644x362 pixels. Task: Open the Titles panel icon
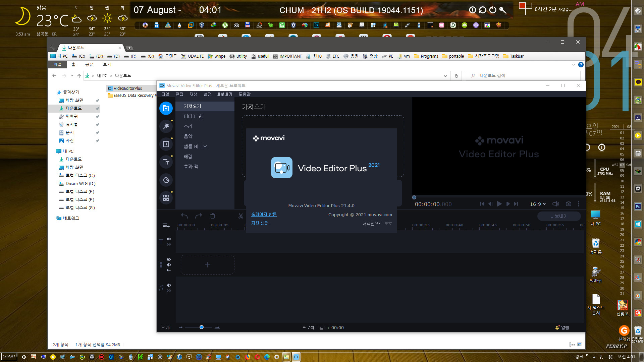tap(166, 162)
